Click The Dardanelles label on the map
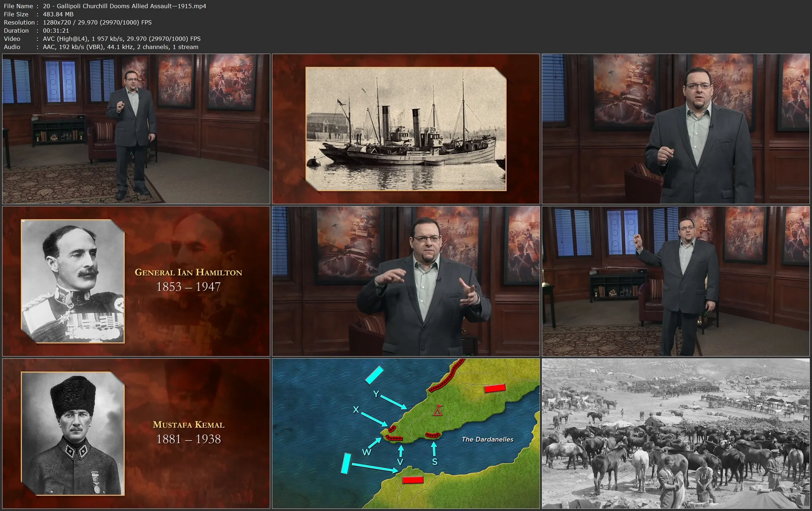Viewport: 812px width, 511px height. coord(487,439)
